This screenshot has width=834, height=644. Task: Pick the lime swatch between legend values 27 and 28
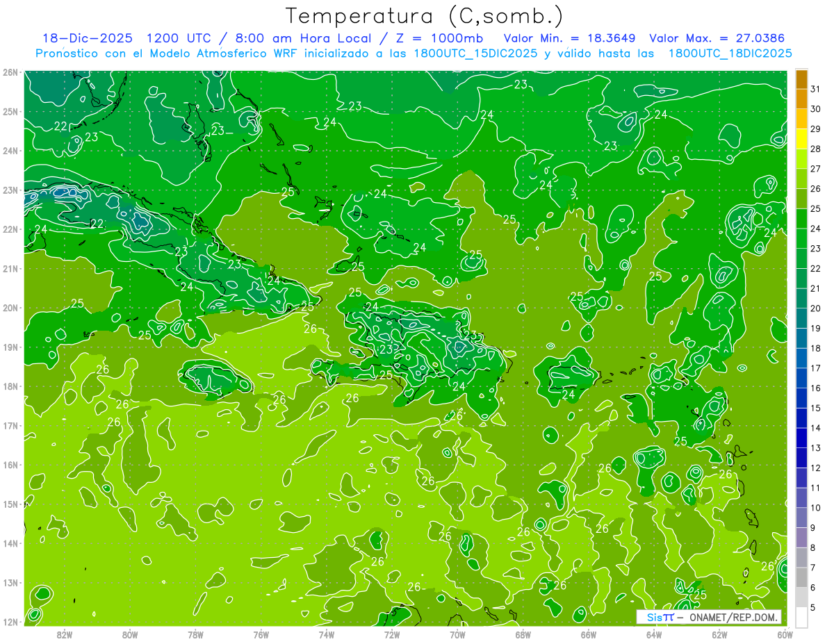coord(801,159)
